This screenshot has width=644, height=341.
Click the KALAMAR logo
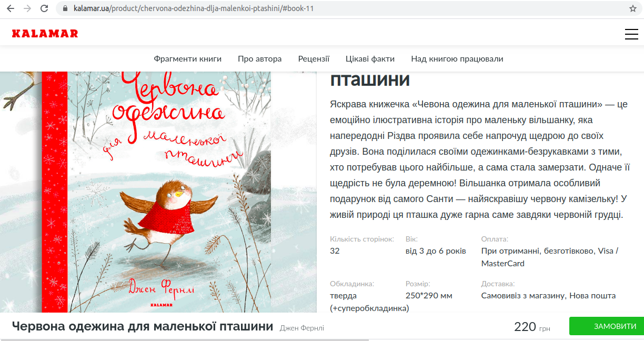pyautogui.click(x=45, y=34)
